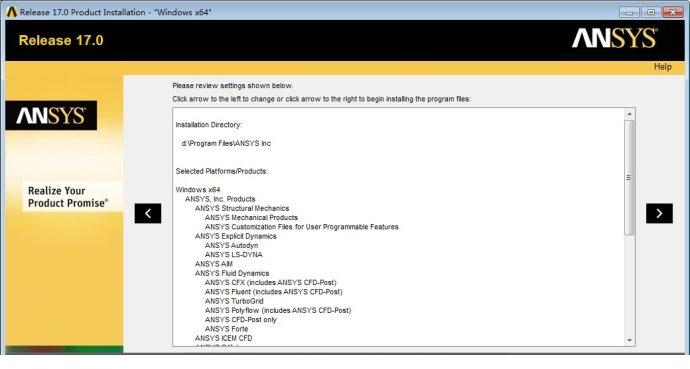Select 'ANSYS LS-DYNA' line
Image resolution: width=690 pixels, height=369 pixels.
click(x=234, y=255)
